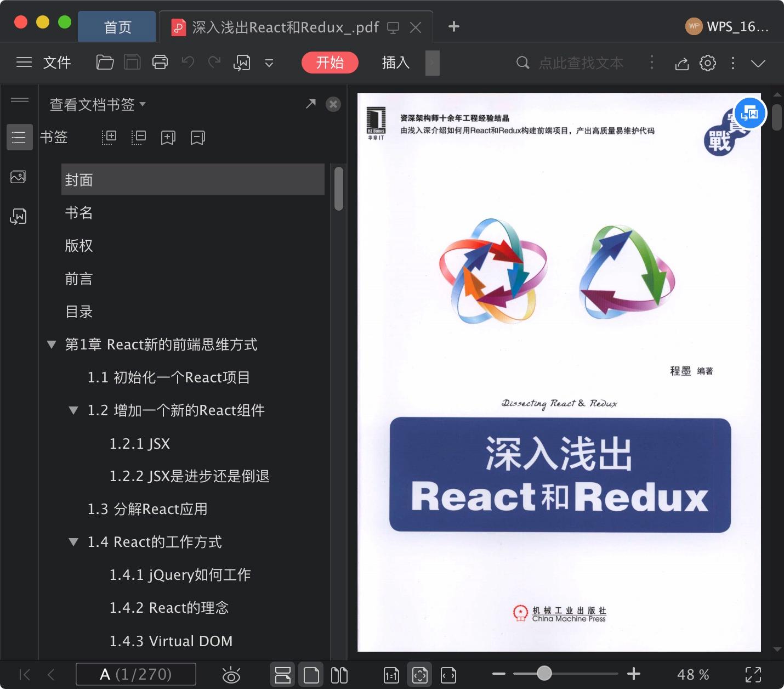Open the 查看文档书签 dropdown
784x689 pixels.
pos(98,104)
